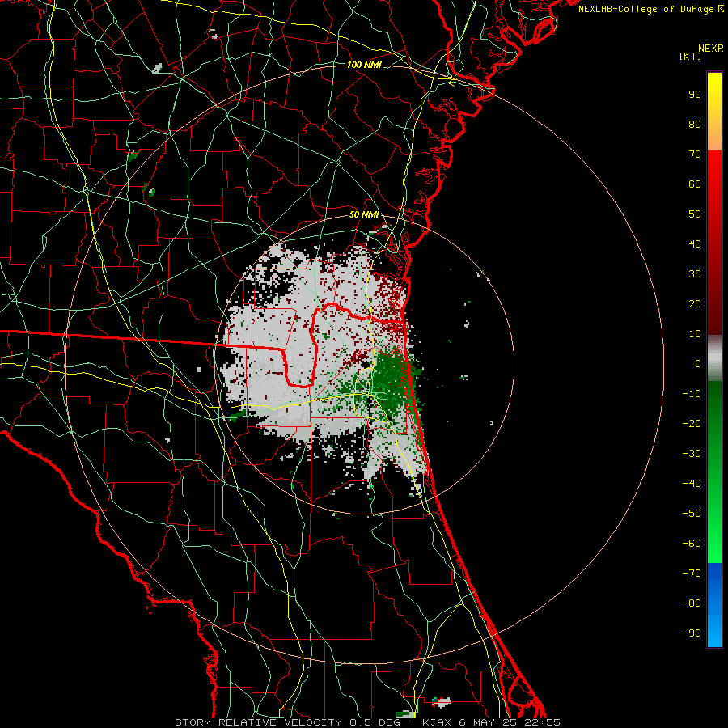Click the 80 value on velocity scale
728x728 pixels.
(x=695, y=124)
